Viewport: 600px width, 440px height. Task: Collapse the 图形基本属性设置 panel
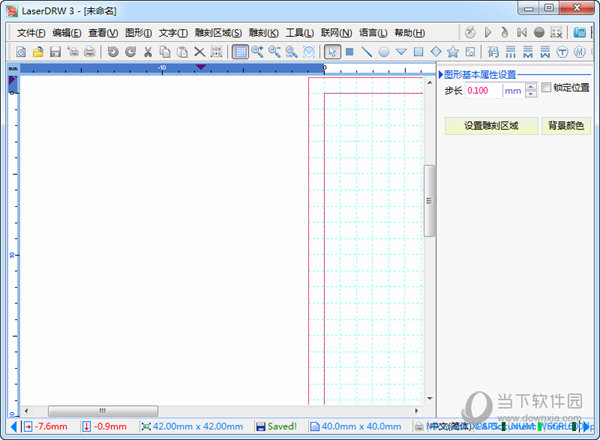(x=441, y=74)
